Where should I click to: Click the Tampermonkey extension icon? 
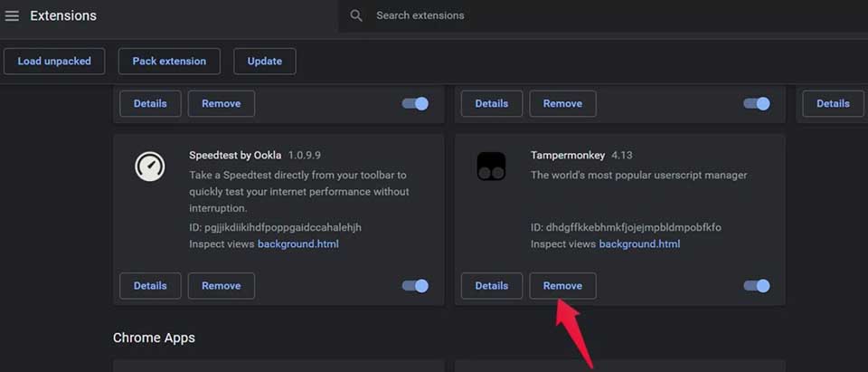491,167
